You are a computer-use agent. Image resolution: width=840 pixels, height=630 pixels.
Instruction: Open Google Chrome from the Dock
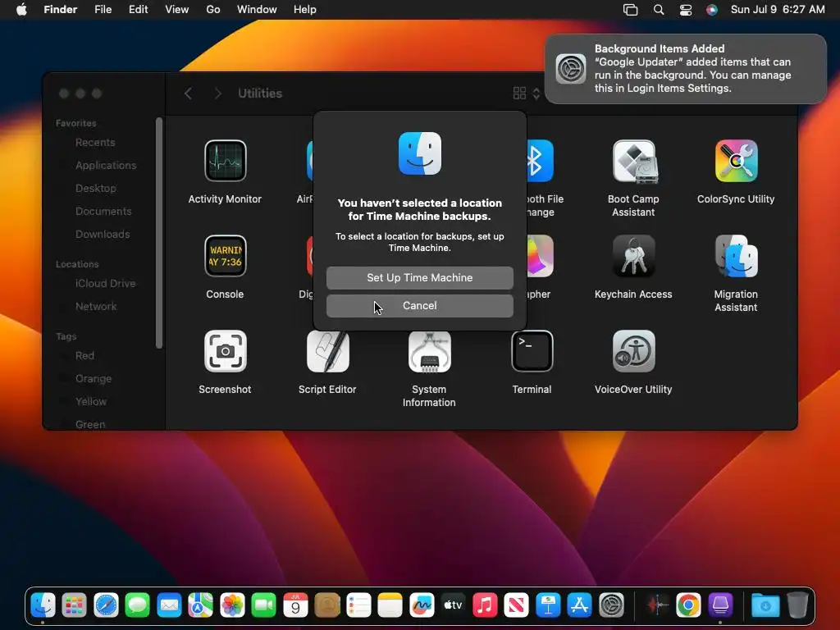coord(688,605)
